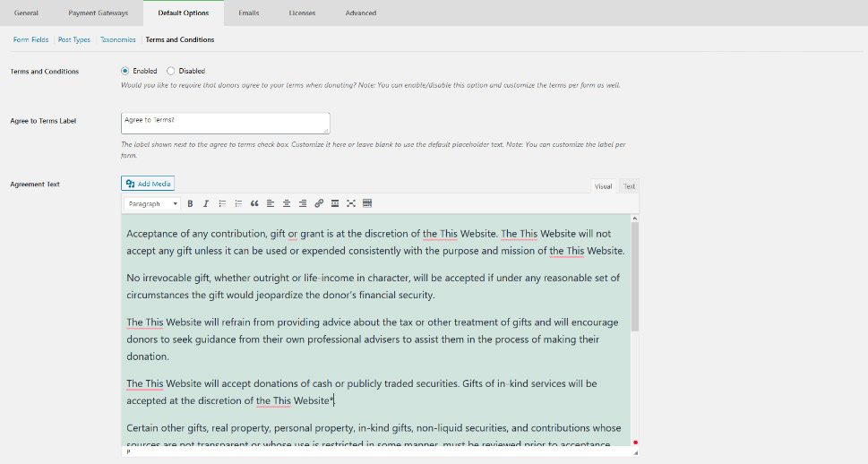The image size is (868, 464).
Task: Toggle bold formatting in the editor toolbar
Action: pos(190,204)
